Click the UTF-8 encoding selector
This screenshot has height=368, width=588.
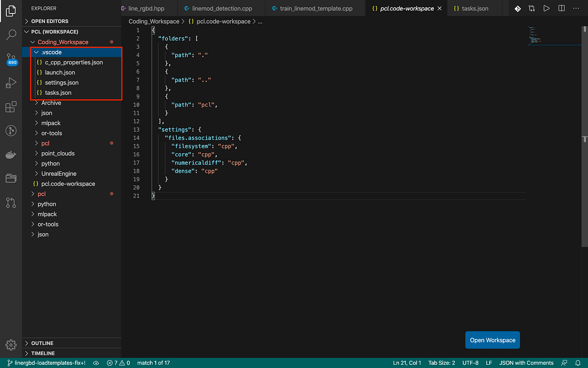coord(470,363)
